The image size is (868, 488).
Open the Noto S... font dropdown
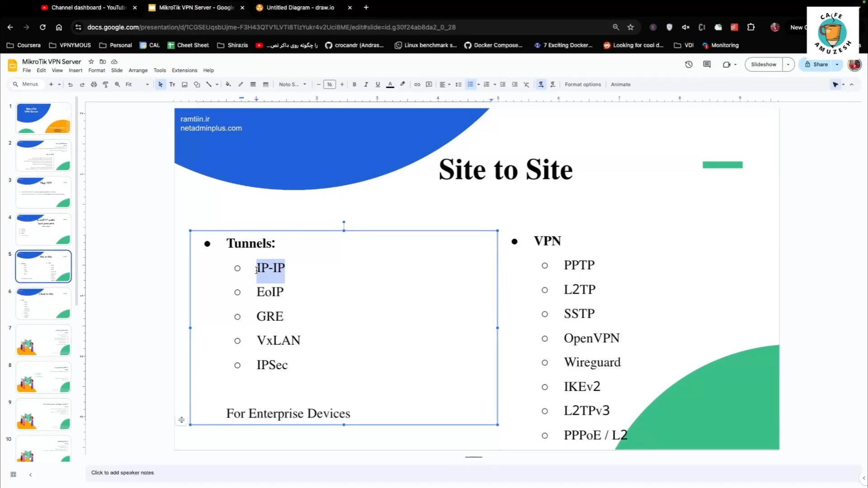(292, 84)
